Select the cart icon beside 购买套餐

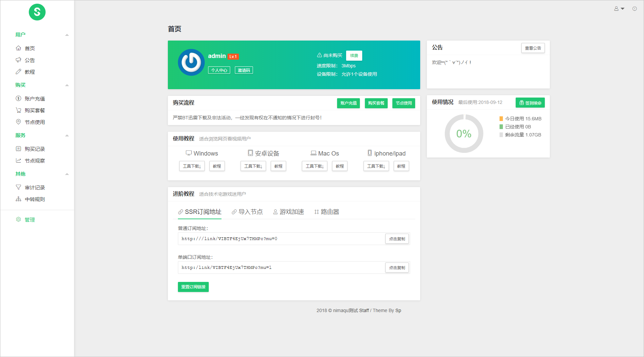(18, 110)
